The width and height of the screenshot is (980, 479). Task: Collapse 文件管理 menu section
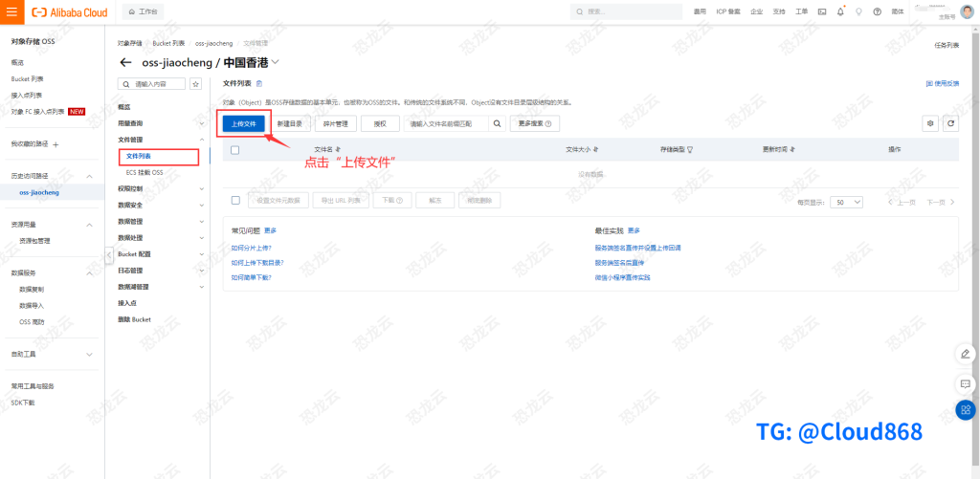(201, 140)
